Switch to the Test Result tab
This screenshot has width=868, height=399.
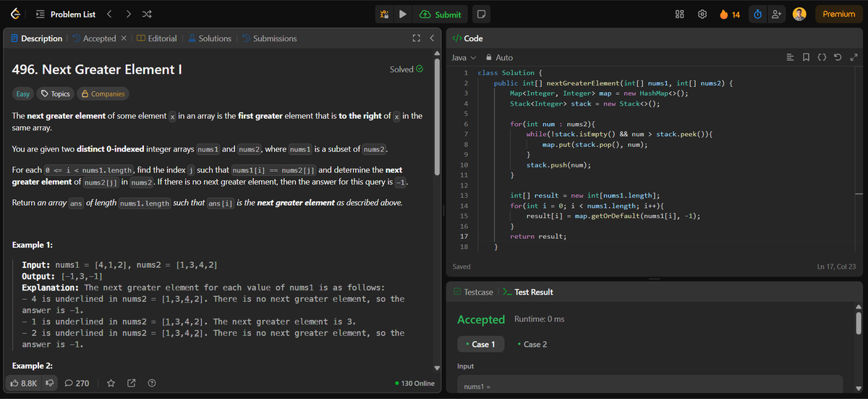pos(527,292)
